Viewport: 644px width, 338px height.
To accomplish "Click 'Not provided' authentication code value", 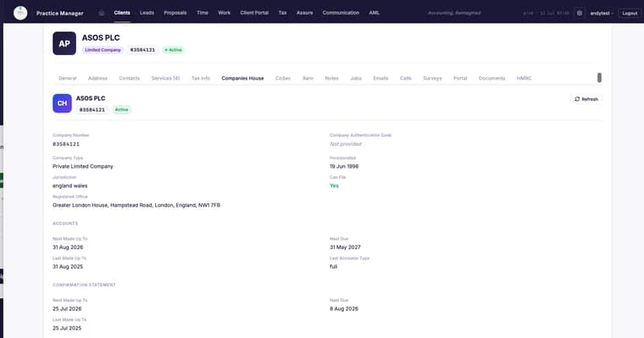I will (346, 144).
